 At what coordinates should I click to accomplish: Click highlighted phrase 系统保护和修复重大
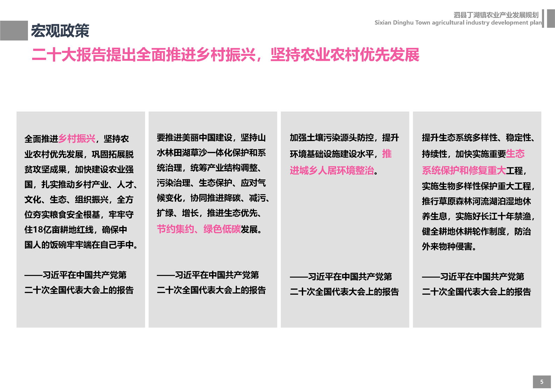click(x=464, y=170)
